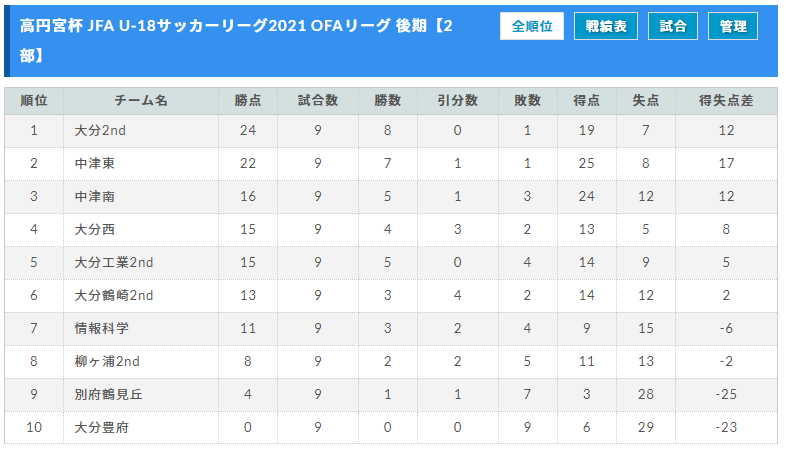This screenshot has height=452, width=786.
Task: Click the 中津南 team row
Action: click(391, 196)
